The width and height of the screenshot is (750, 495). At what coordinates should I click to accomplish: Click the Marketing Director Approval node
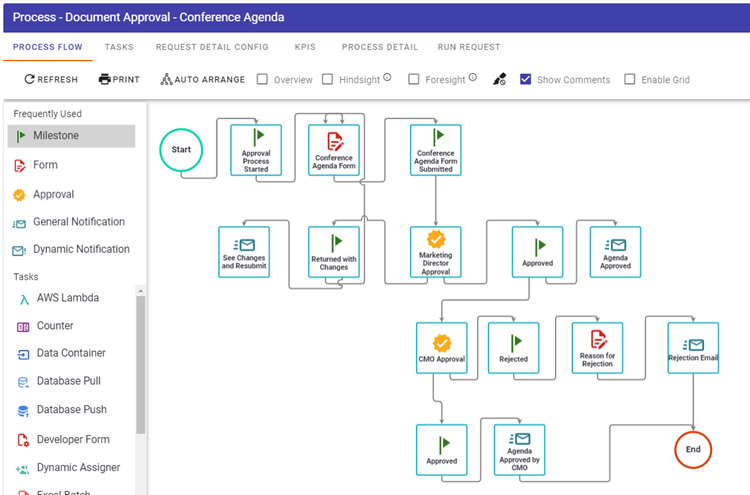tap(436, 252)
